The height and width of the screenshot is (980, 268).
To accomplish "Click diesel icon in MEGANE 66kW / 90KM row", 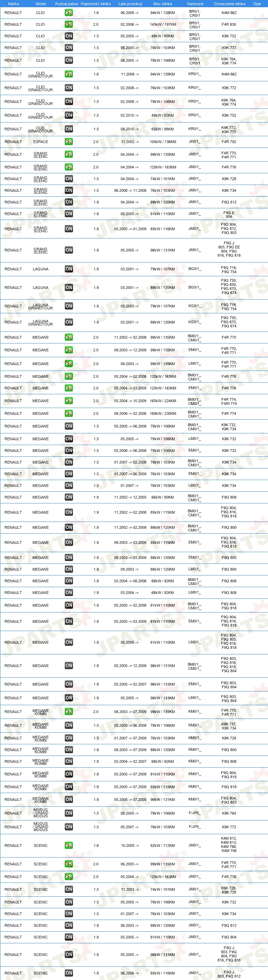I will click(x=69, y=497).
